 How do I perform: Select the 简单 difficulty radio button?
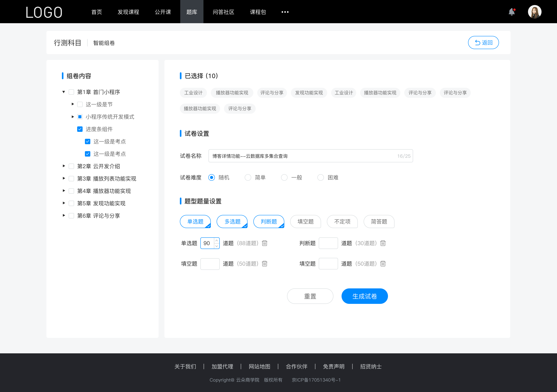coord(247,177)
